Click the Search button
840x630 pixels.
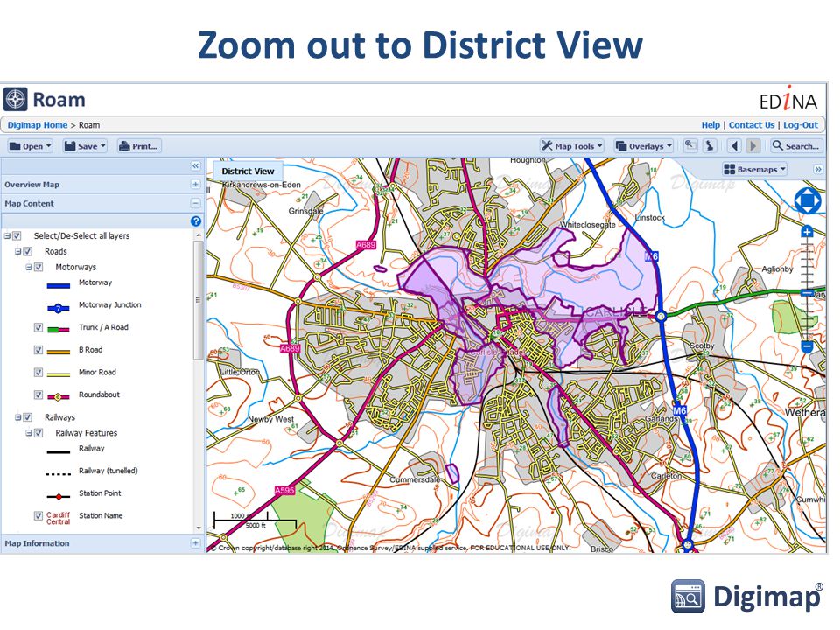click(795, 146)
